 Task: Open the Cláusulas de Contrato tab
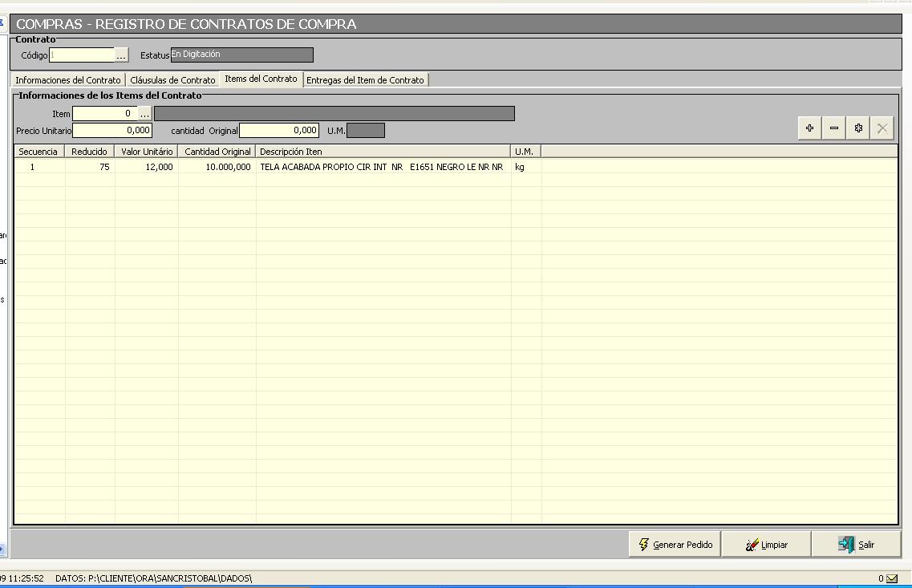[x=172, y=80]
